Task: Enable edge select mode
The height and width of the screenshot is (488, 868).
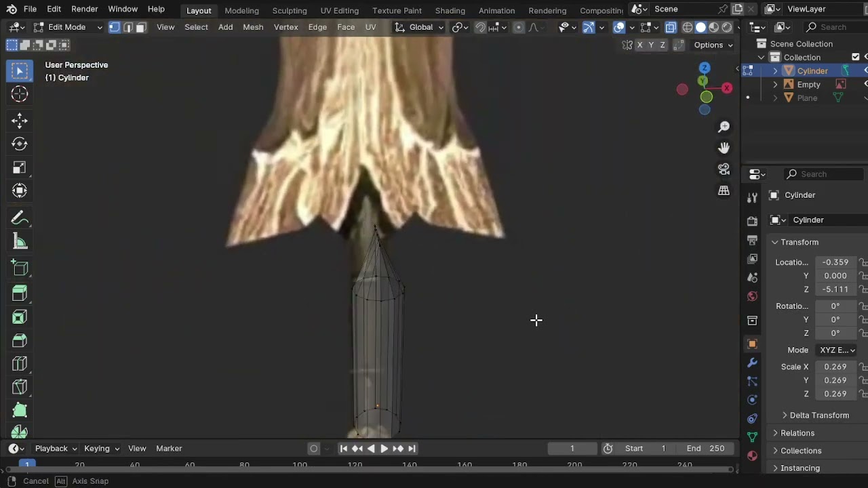Action: [x=127, y=27]
